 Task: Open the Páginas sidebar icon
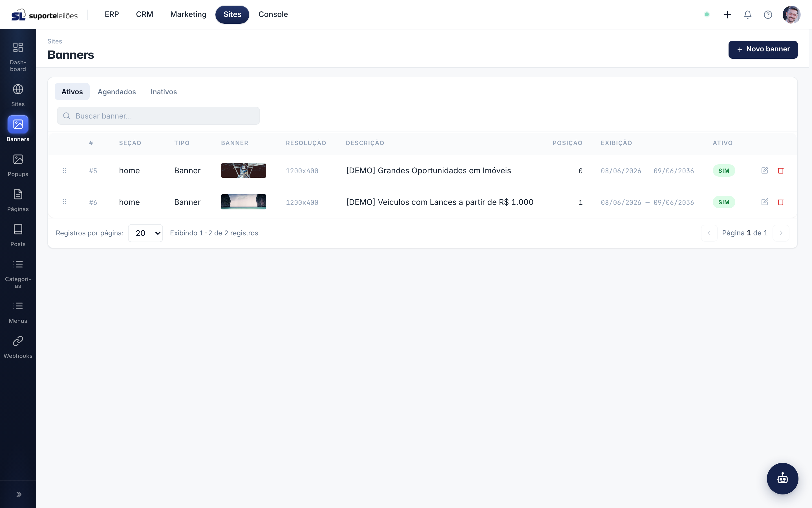click(x=18, y=194)
